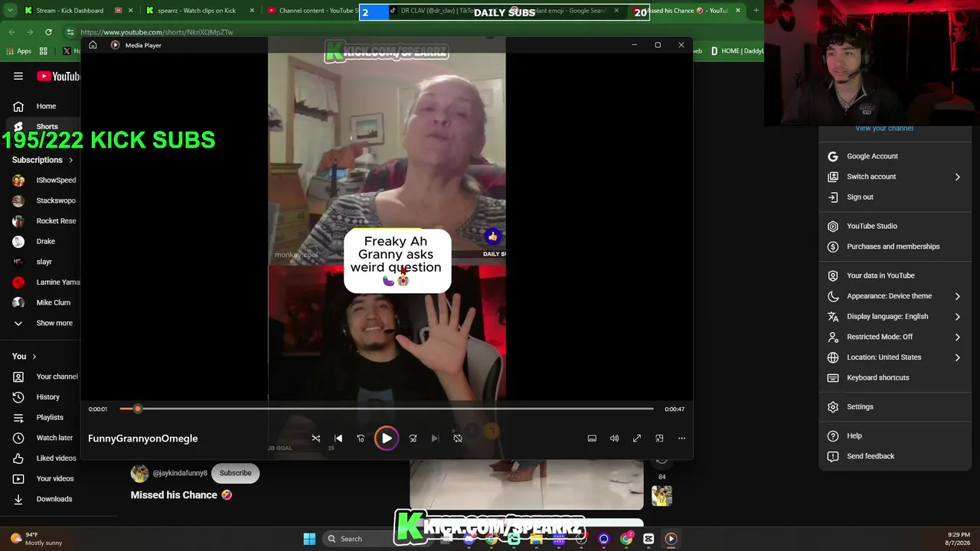
Task: Go to previous track in Media Player
Action: 338,439
